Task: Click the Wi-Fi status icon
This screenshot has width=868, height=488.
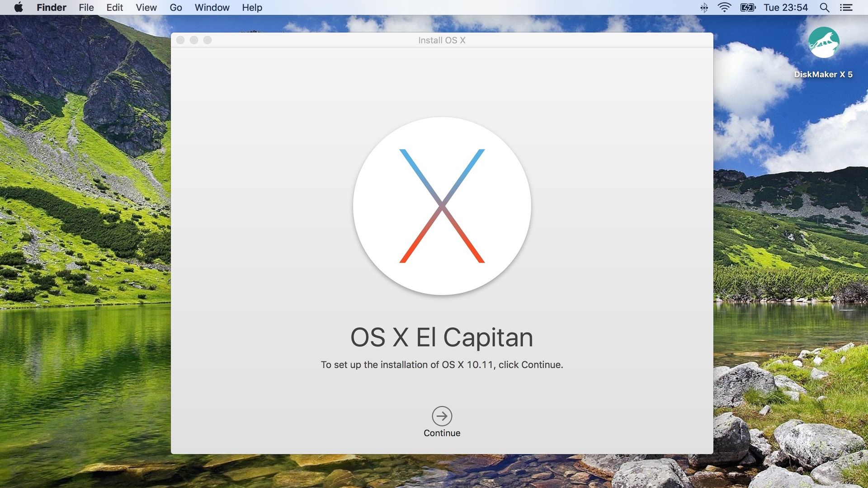Action: (724, 7)
